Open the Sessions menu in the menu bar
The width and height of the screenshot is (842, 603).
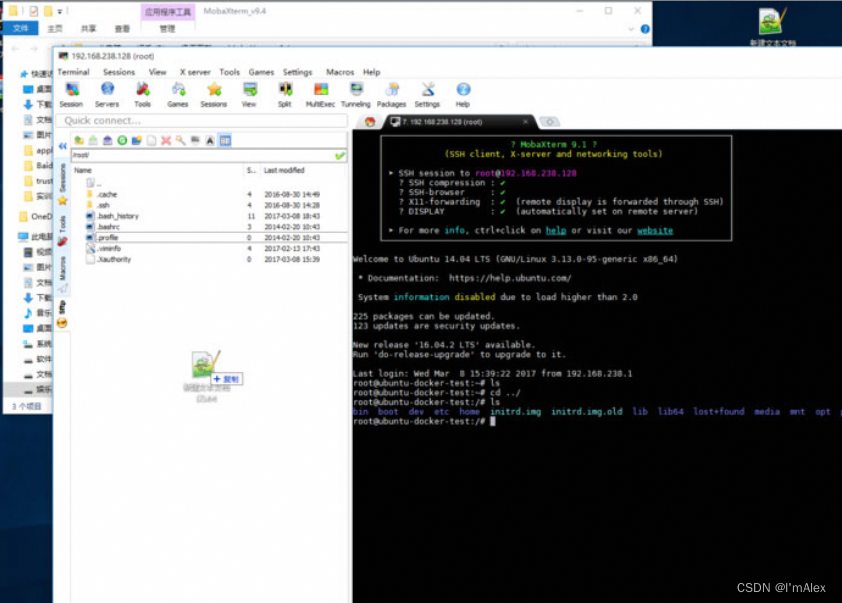[119, 72]
